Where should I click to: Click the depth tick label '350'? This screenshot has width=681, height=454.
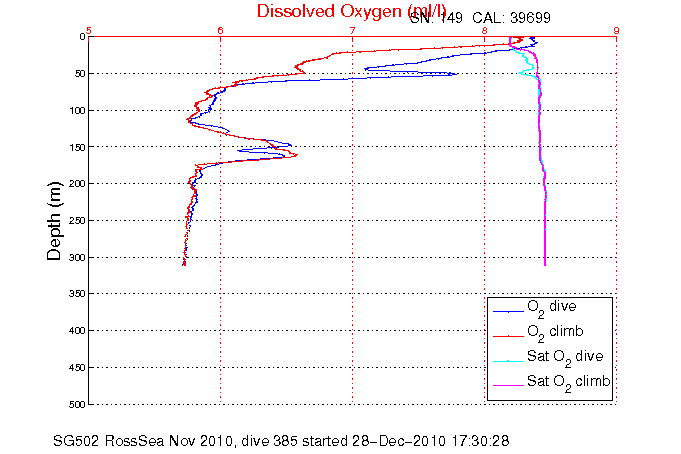77,294
